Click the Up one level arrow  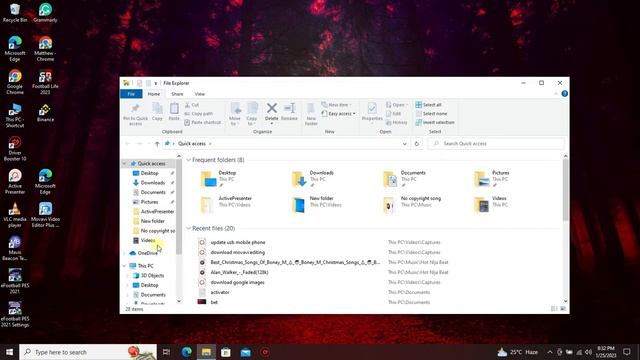[157, 144]
